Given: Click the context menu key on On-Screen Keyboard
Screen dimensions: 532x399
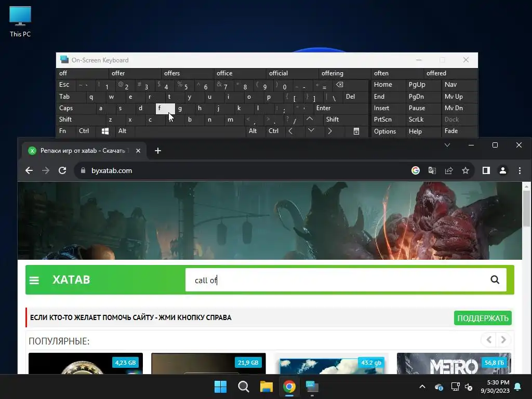Looking at the screenshot, I should [x=356, y=131].
